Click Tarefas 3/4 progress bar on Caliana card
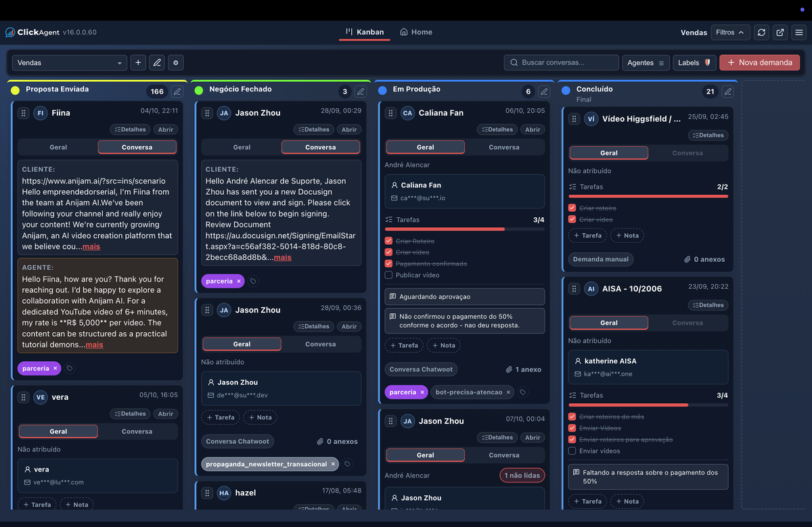Screen dimensions: 812x527 coord(464,229)
